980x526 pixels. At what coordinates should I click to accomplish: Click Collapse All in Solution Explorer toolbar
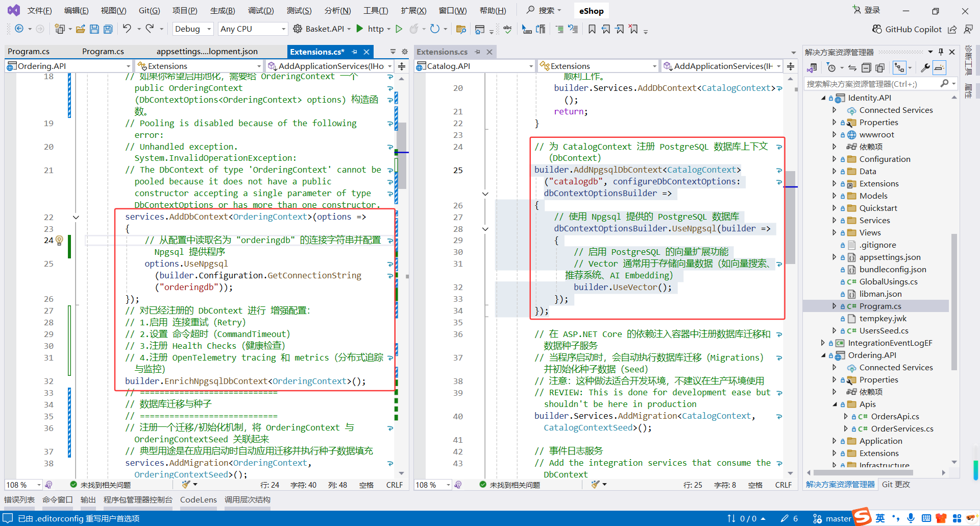click(866, 68)
